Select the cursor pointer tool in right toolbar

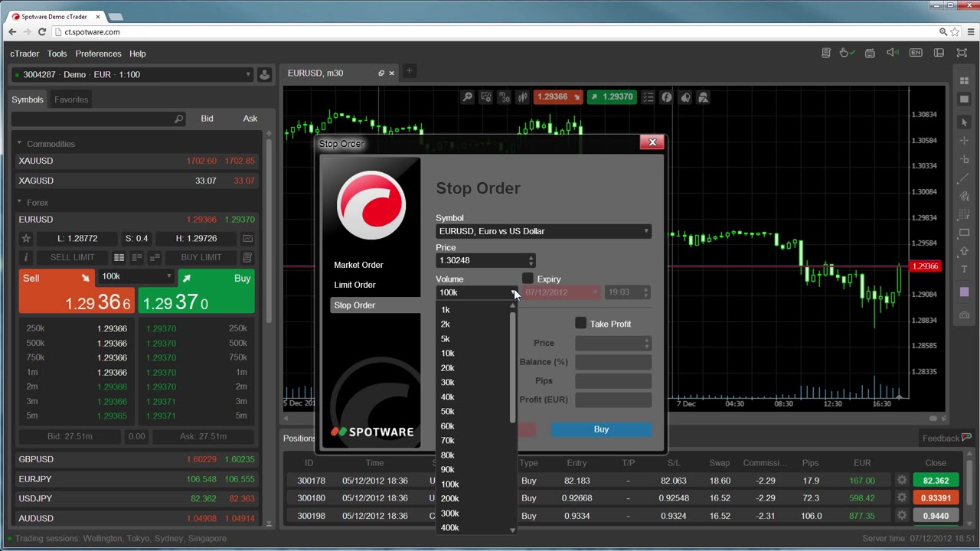point(964,122)
